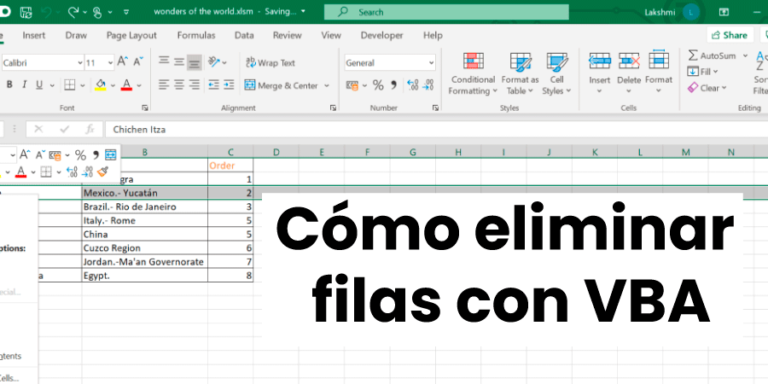This screenshot has width=768, height=384.
Task: Click Insert cells button
Action: coord(600,73)
